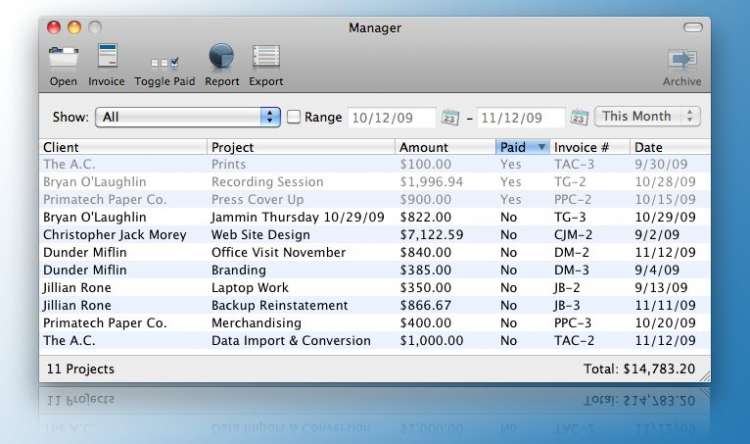750x444 pixels.
Task: Select the Recording Session project row
Action: tap(375, 182)
